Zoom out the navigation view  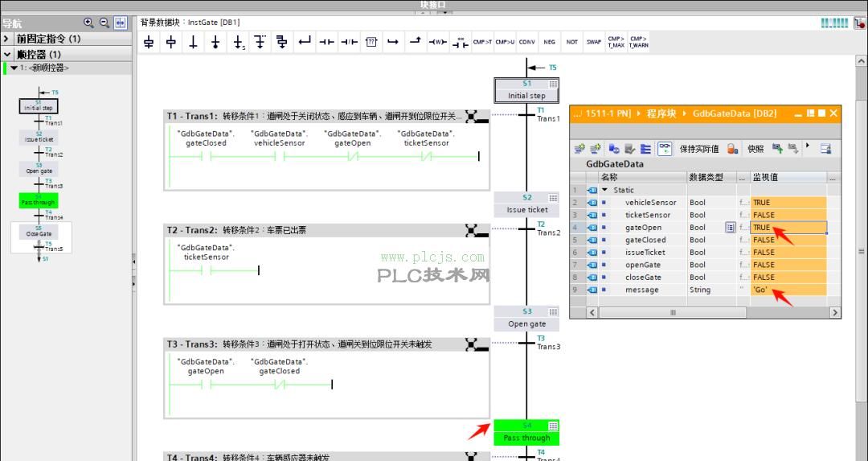point(104,23)
